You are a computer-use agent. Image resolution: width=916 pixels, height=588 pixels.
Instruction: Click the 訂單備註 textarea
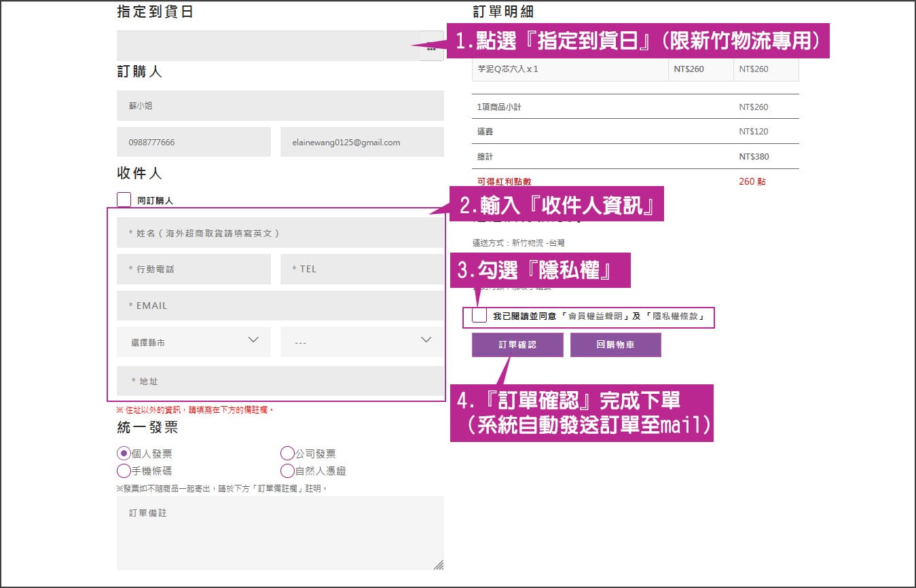pyautogui.click(x=280, y=533)
